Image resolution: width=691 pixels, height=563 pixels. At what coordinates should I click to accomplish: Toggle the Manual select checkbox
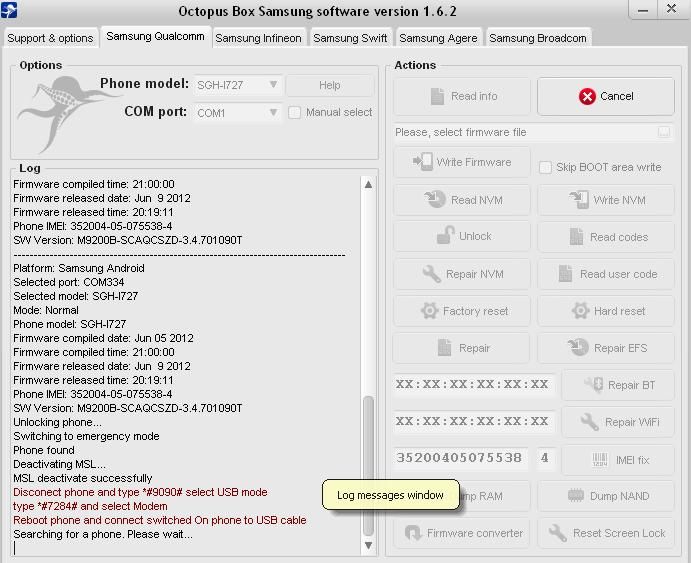coord(294,112)
